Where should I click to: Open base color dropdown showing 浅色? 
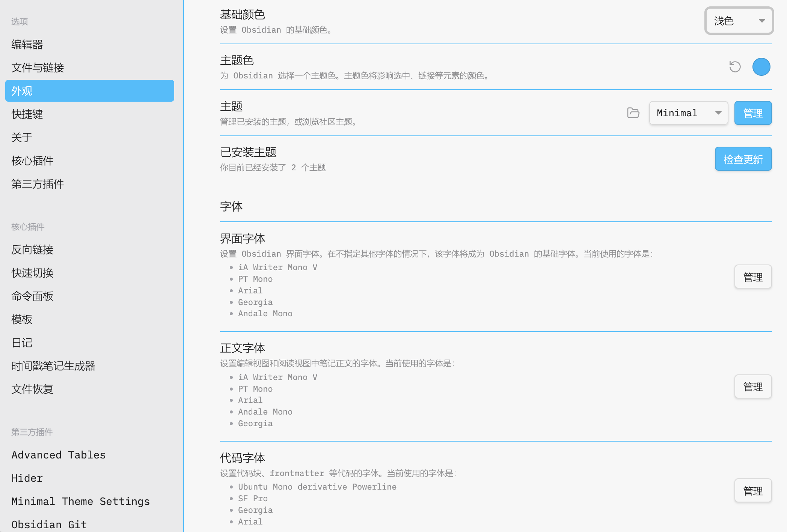(x=739, y=21)
